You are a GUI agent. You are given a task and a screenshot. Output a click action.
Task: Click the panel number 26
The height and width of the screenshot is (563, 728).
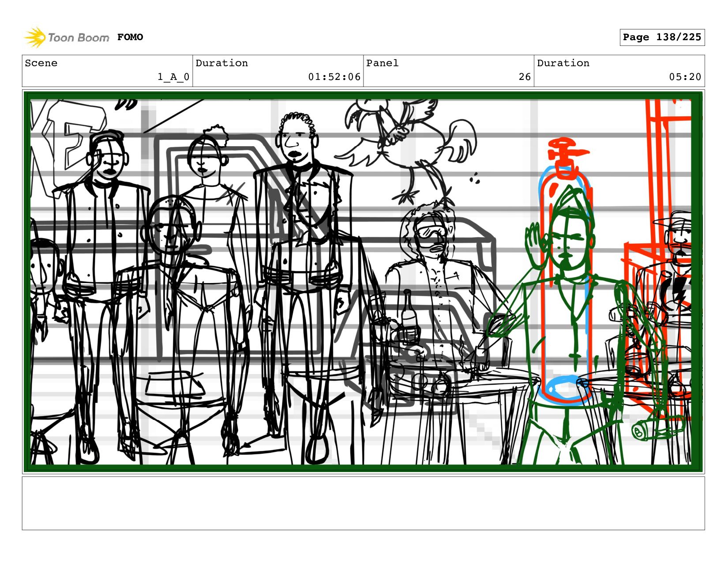pyautogui.click(x=525, y=77)
